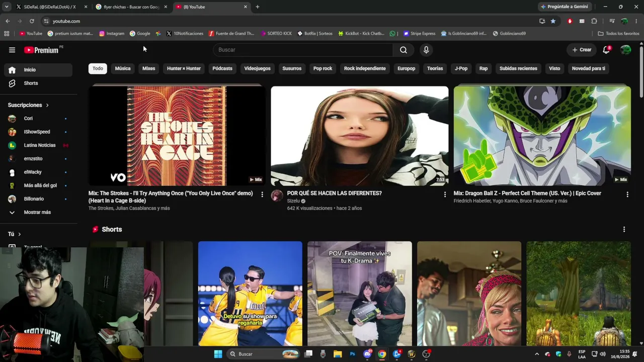Reload the page in Chrome
Image resolution: width=644 pixels, height=362 pixels.
click(32, 21)
